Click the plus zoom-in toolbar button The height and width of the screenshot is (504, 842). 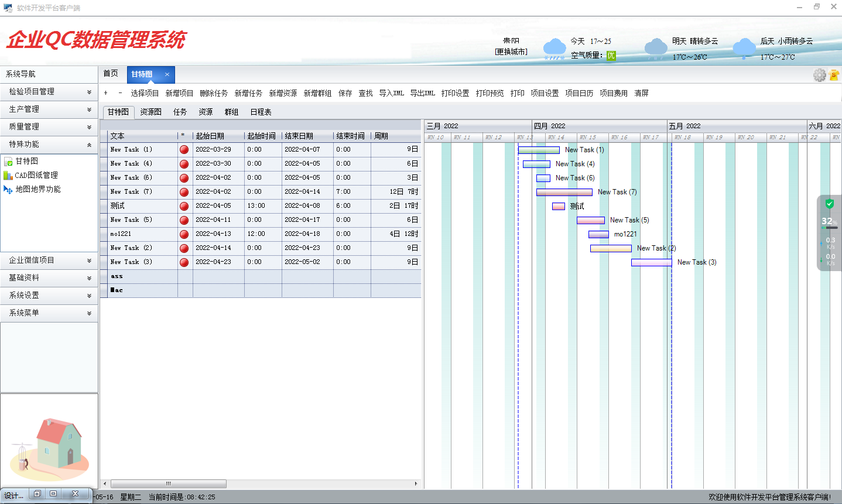point(105,93)
